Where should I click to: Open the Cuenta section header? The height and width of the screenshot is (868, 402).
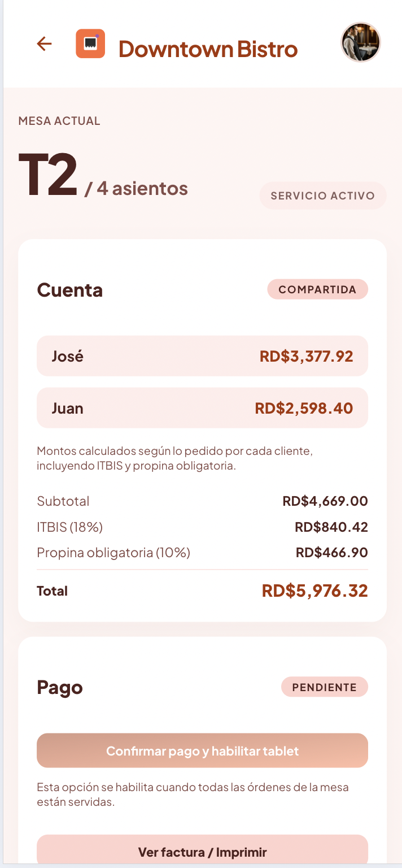[69, 289]
